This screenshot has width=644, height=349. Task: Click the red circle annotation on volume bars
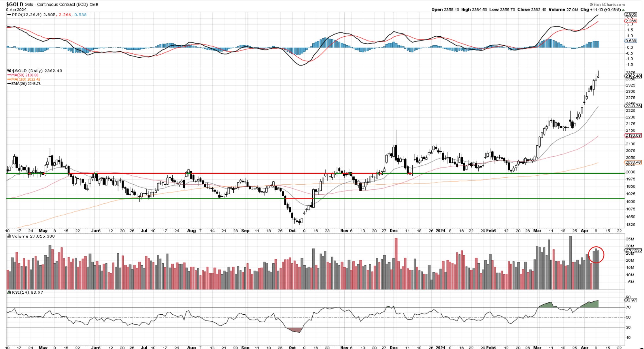click(596, 255)
